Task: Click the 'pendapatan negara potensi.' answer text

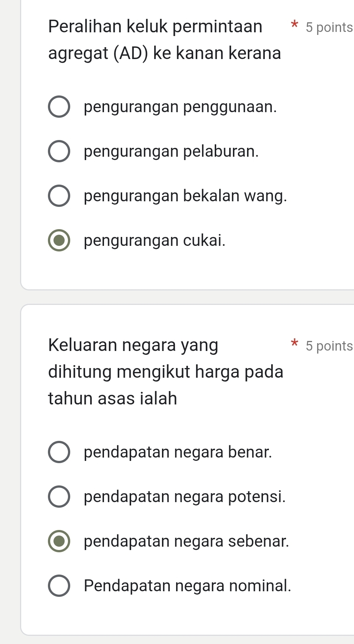Action: click(x=185, y=497)
